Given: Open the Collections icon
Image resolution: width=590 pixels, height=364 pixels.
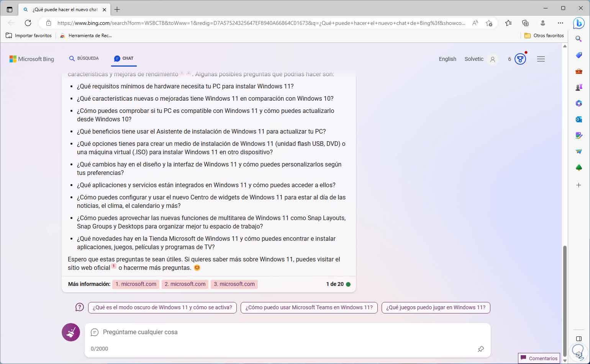Looking at the screenshot, I should (x=525, y=23).
